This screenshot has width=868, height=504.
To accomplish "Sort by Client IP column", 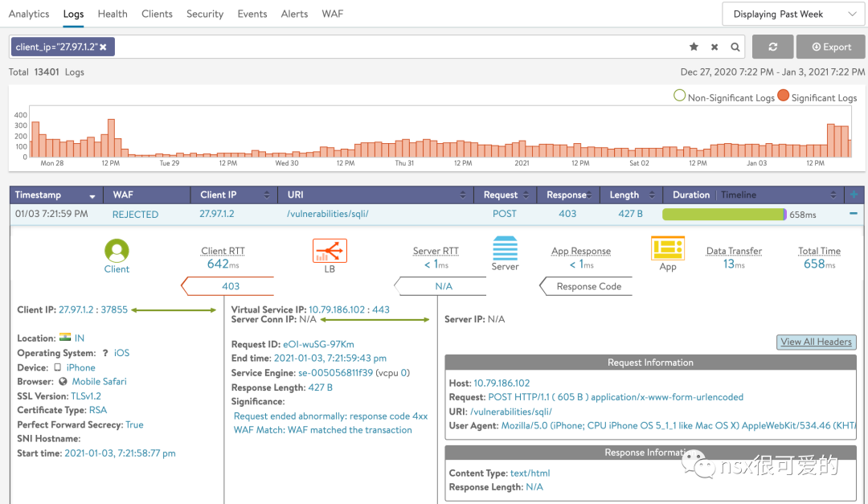I will (x=266, y=195).
